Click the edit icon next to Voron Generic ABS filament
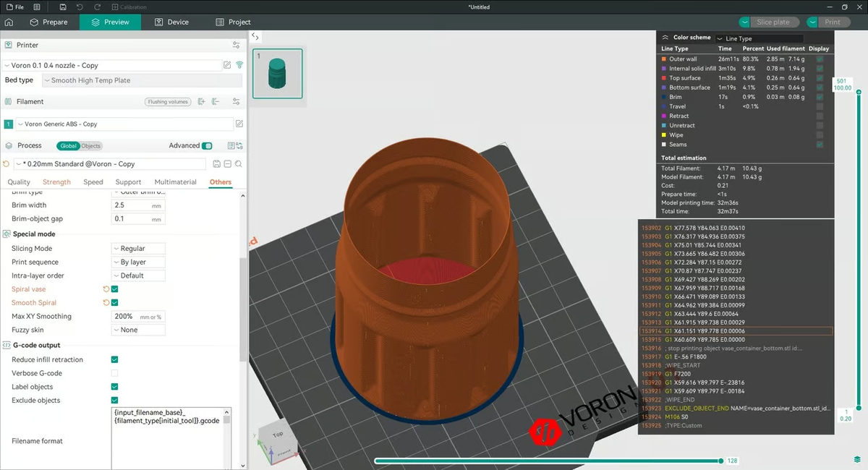Viewport: 868px width, 470px height. [x=239, y=124]
